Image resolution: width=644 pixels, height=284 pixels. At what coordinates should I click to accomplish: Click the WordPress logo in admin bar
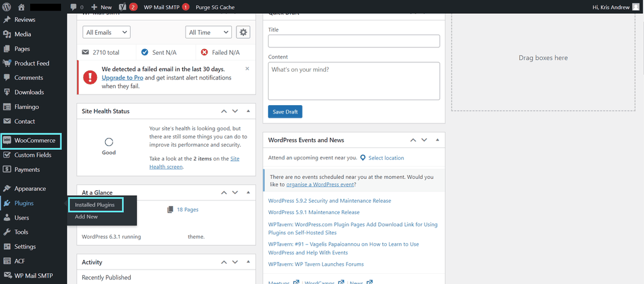tap(8, 7)
